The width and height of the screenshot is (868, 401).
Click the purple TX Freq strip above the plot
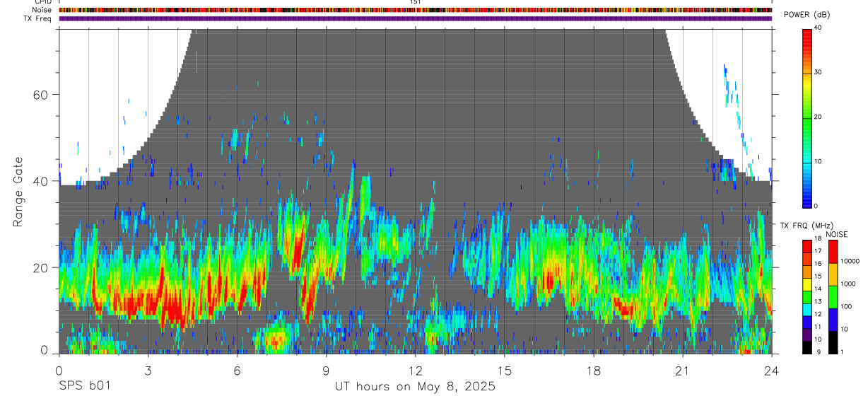(416, 18)
